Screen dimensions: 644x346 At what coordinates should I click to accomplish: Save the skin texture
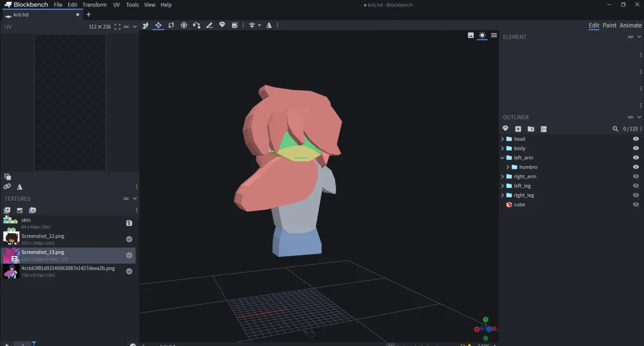pyautogui.click(x=129, y=223)
